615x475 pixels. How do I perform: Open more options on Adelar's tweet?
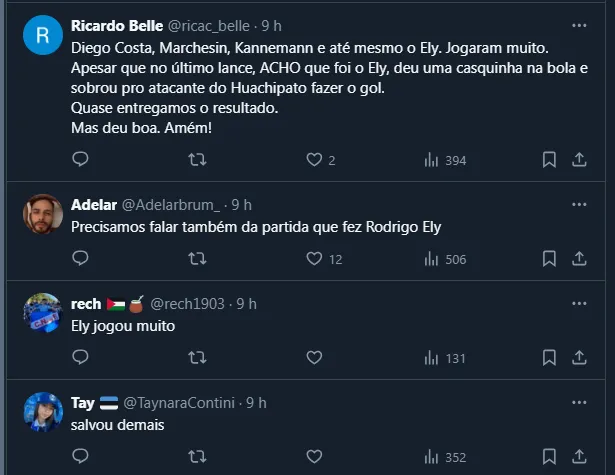tap(579, 204)
